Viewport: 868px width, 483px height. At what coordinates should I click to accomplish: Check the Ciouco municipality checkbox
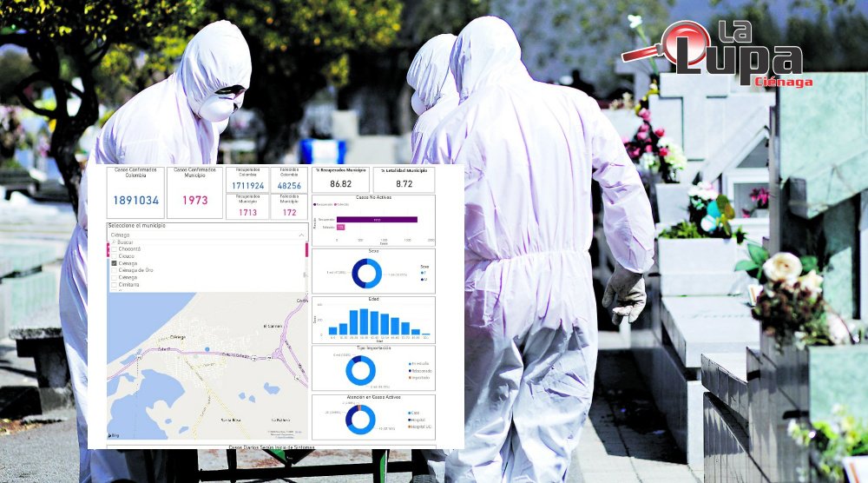(x=114, y=256)
